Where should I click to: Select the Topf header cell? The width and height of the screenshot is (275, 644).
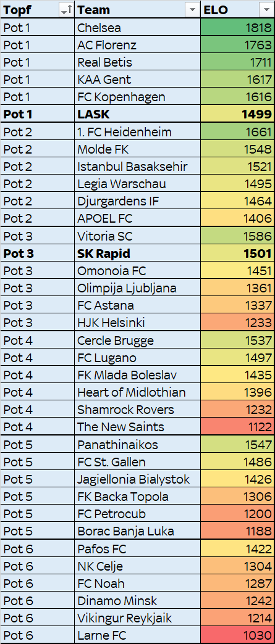coord(38,9)
